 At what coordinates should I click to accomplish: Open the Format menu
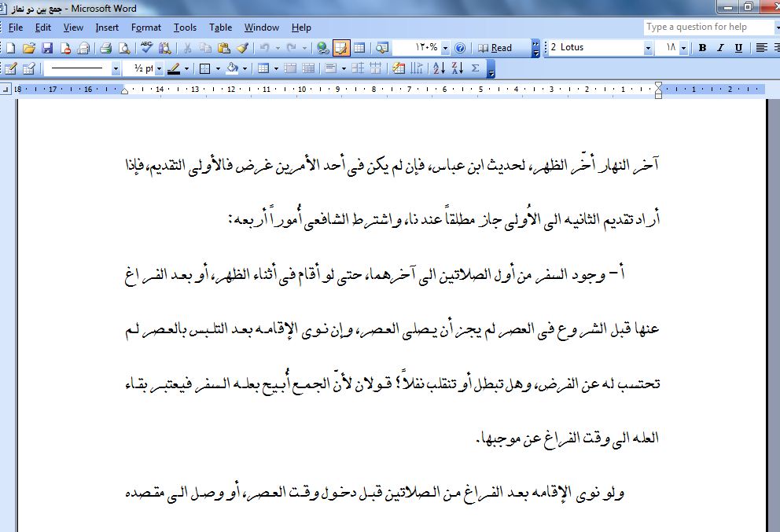[x=145, y=28]
